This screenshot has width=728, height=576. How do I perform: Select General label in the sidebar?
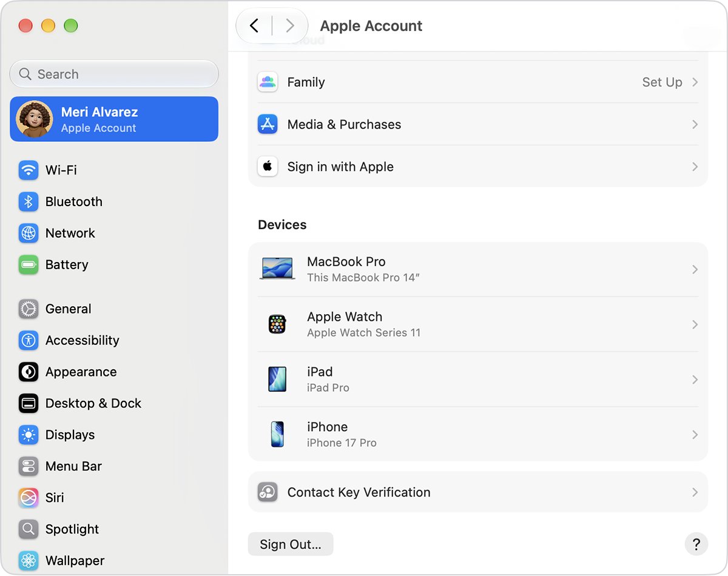coord(69,309)
